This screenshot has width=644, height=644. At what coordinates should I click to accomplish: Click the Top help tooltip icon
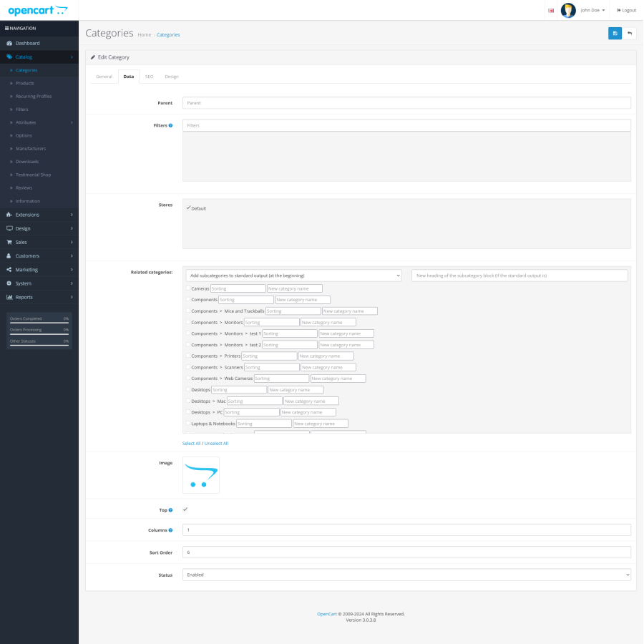(x=170, y=510)
